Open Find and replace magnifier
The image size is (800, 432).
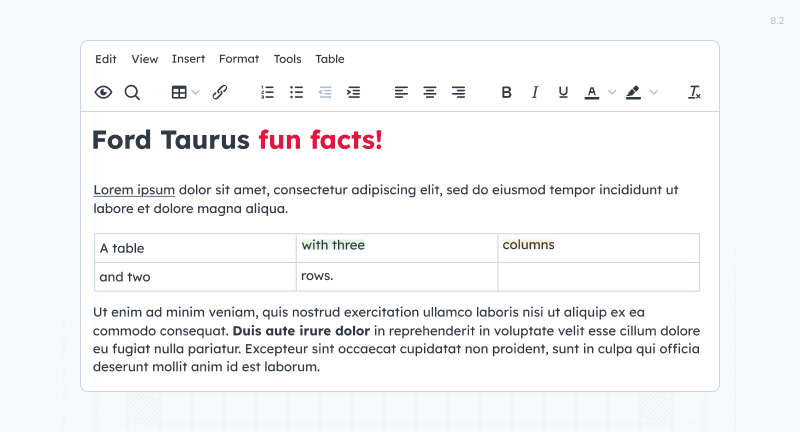tap(132, 92)
